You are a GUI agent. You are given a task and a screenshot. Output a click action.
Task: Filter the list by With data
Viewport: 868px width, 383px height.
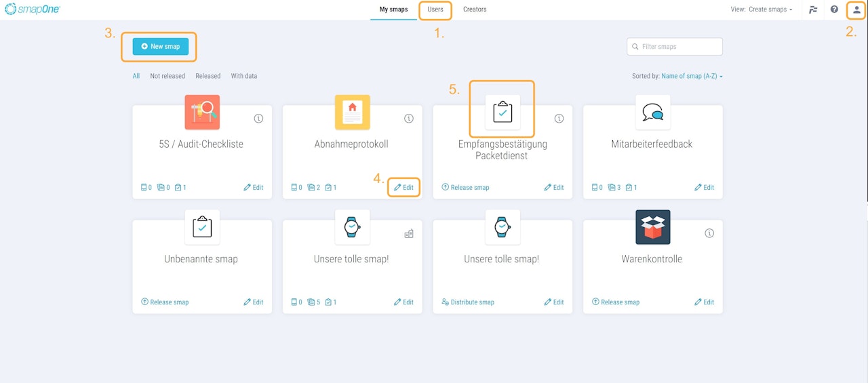(244, 76)
